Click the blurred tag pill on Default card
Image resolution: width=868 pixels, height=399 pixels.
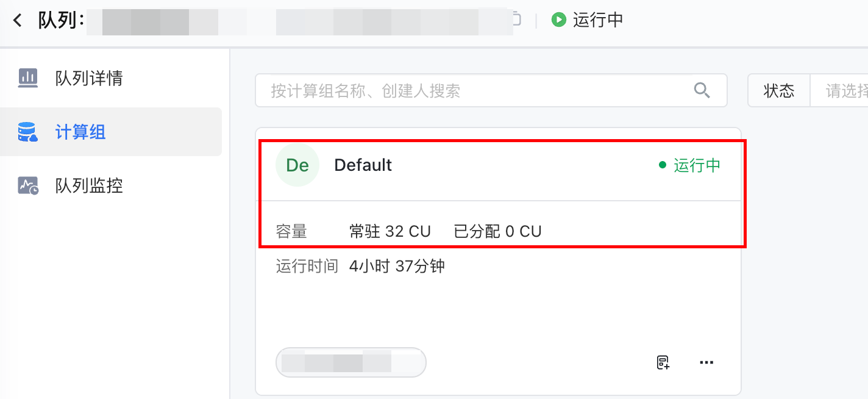pyautogui.click(x=351, y=362)
